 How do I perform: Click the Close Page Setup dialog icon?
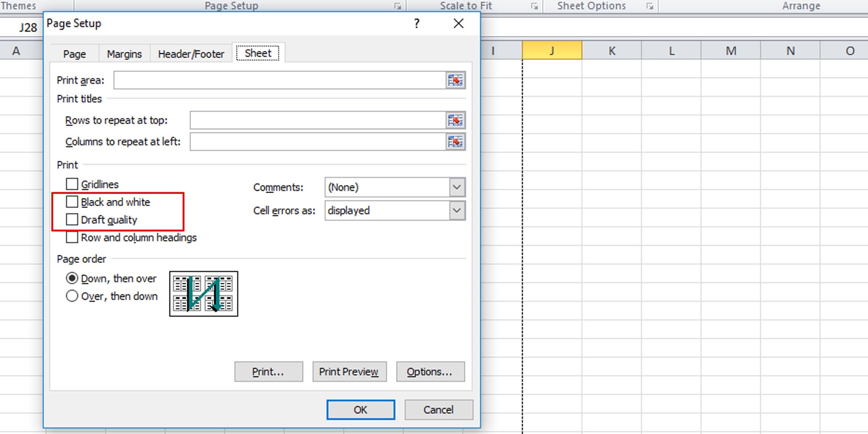coord(458,22)
